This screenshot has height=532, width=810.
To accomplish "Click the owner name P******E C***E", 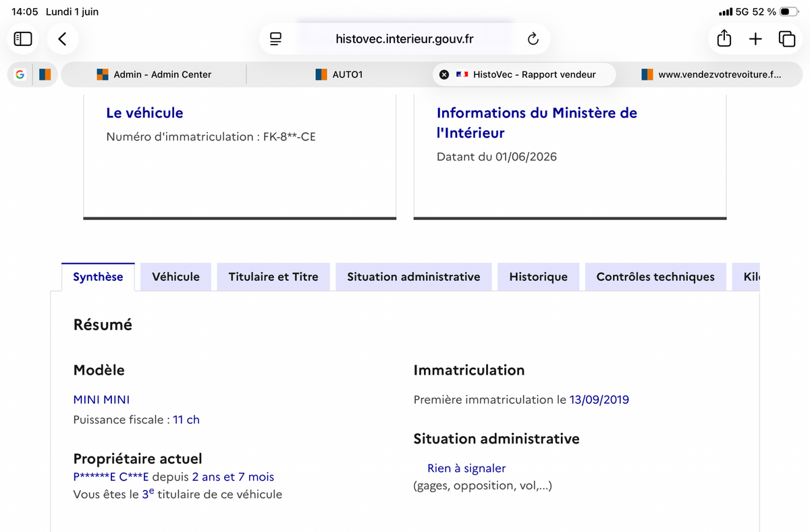I will [x=111, y=477].
